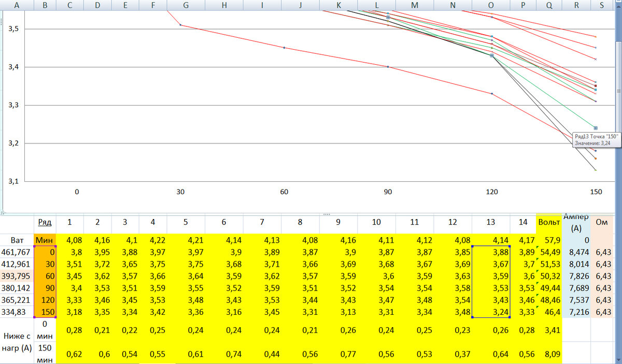Click the drop value 0,77
Image resolution: width=622 pixels, height=364 pixels.
coord(338,352)
